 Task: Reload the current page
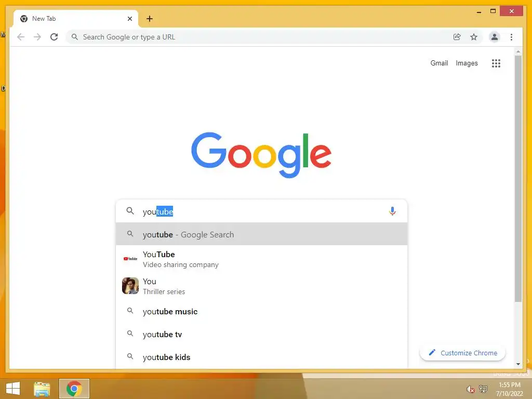pos(54,37)
